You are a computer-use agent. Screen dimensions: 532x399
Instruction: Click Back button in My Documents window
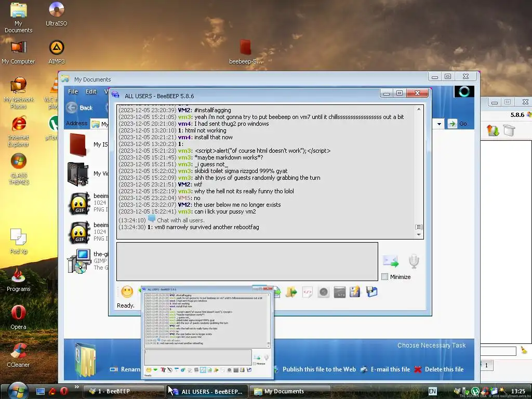tap(79, 108)
